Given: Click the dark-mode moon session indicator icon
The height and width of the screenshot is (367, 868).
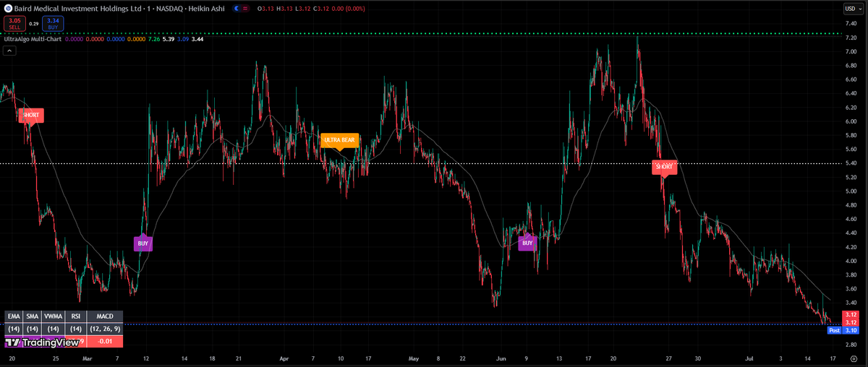Looking at the screenshot, I should (237, 9).
